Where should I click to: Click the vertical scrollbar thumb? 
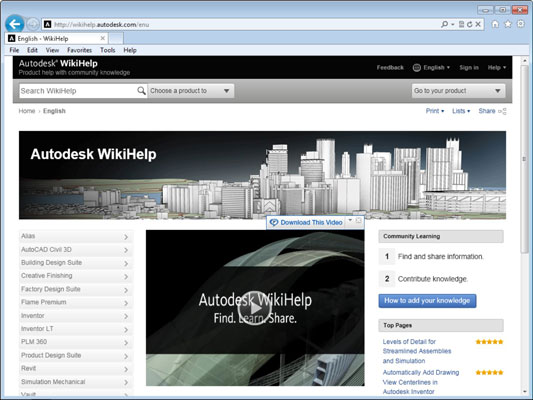pyautogui.click(x=525, y=160)
